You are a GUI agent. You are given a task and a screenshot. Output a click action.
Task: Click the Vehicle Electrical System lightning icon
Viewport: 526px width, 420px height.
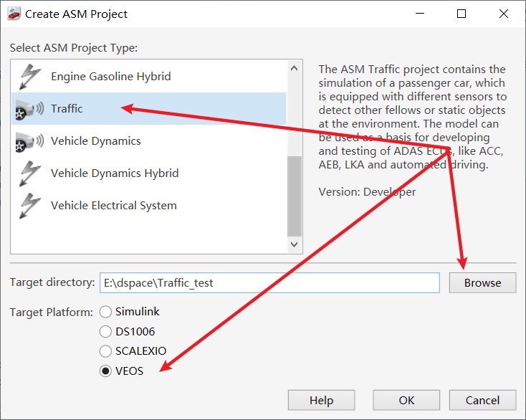[30, 206]
